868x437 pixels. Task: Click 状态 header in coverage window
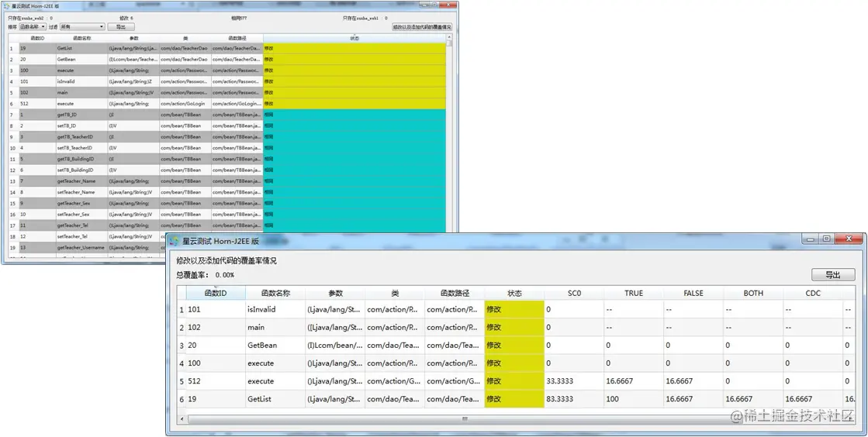514,293
